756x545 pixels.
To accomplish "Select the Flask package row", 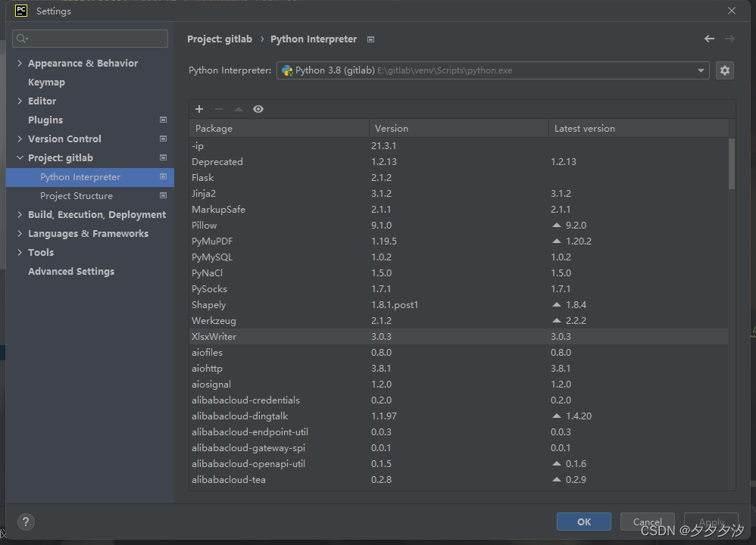I will (458, 177).
